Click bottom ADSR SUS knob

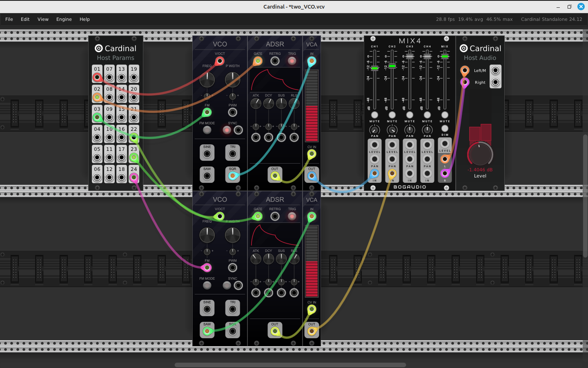[x=281, y=258]
